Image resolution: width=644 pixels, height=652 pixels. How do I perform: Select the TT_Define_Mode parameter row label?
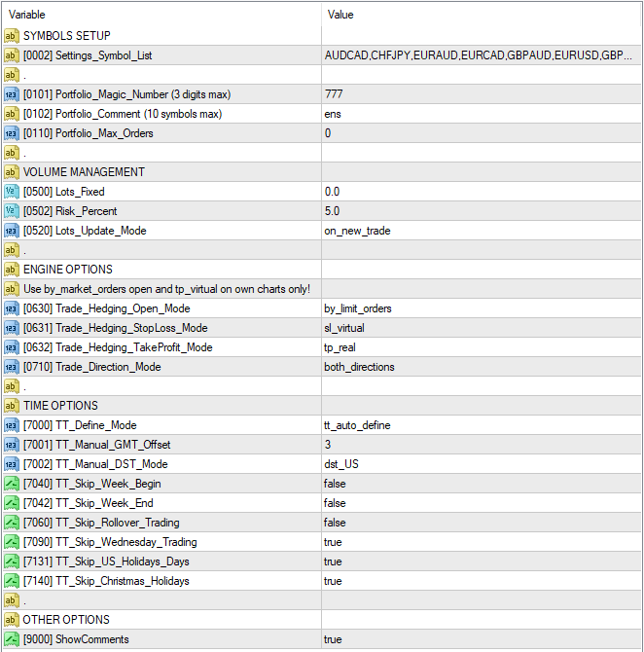click(x=80, y=425)
